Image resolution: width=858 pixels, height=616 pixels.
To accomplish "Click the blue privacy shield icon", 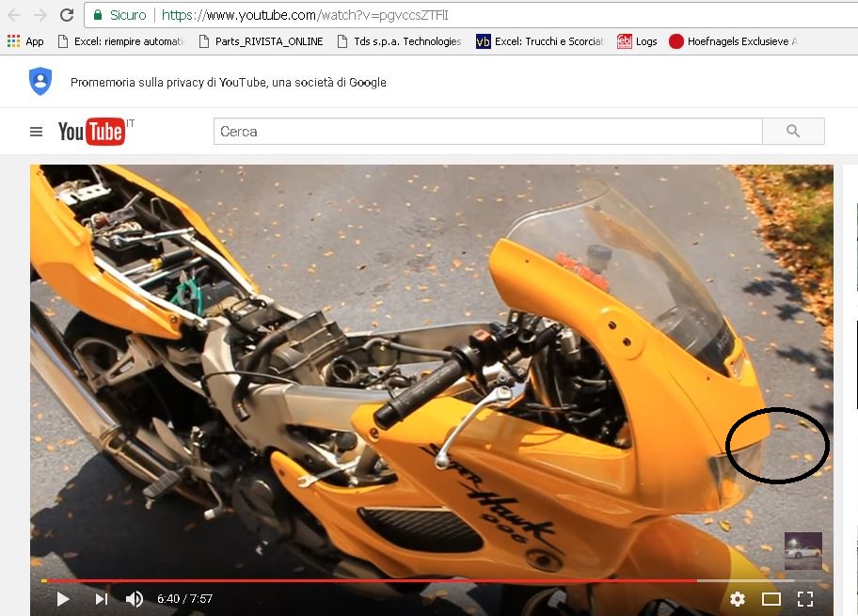I will point(40,82).
